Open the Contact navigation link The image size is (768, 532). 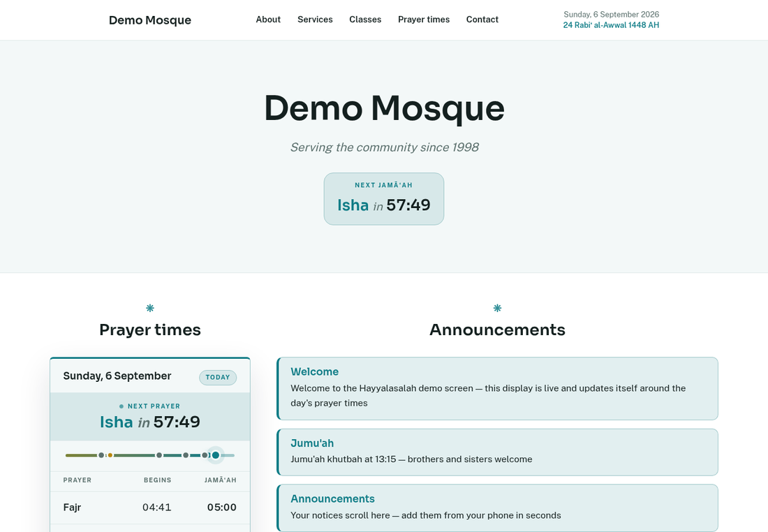point(482,20)
